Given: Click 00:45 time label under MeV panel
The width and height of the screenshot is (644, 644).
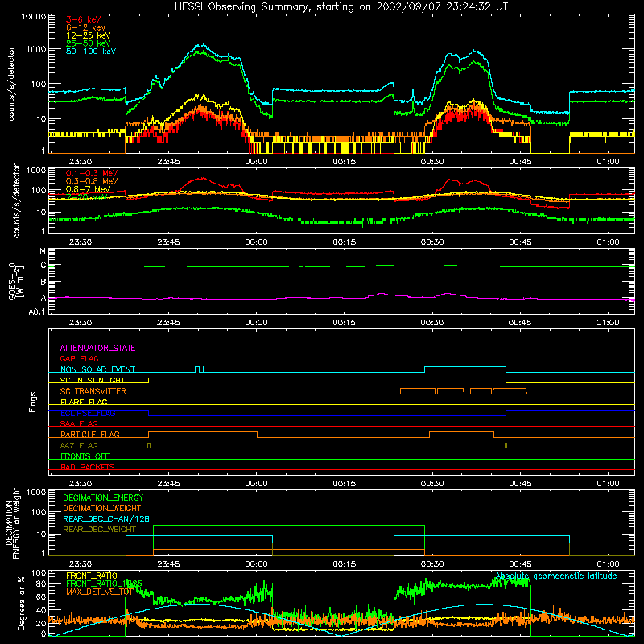Looking at the screenshot, I should point(520,242).
